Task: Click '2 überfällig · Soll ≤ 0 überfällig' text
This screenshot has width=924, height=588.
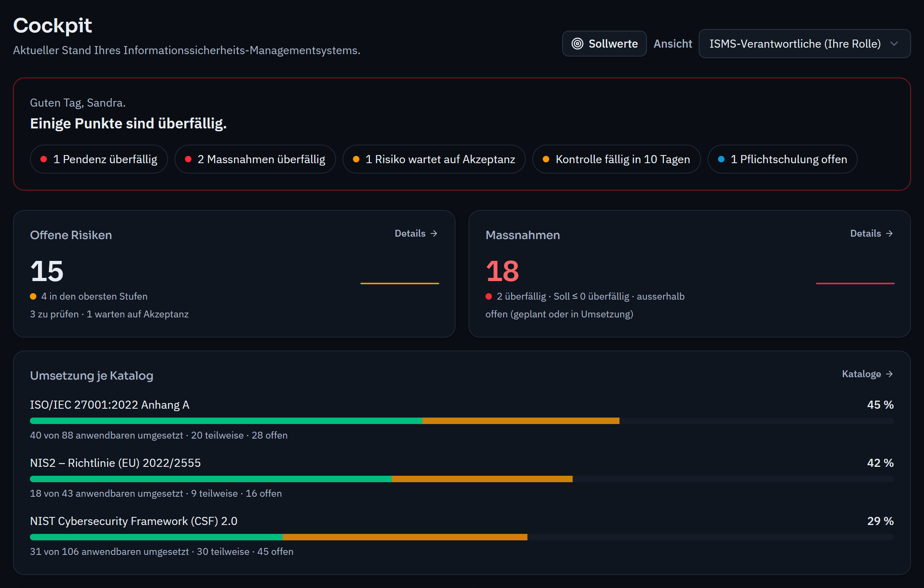Action: pos(563,296)
